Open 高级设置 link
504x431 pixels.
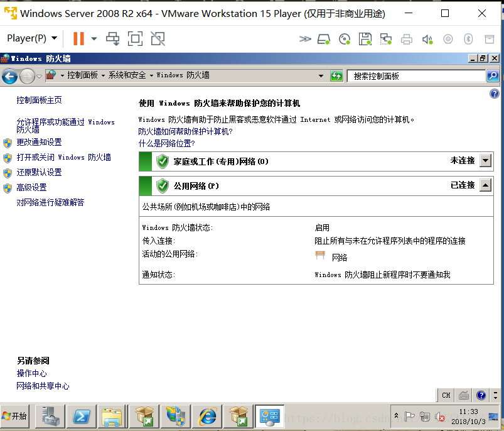(x=31, y=187)
